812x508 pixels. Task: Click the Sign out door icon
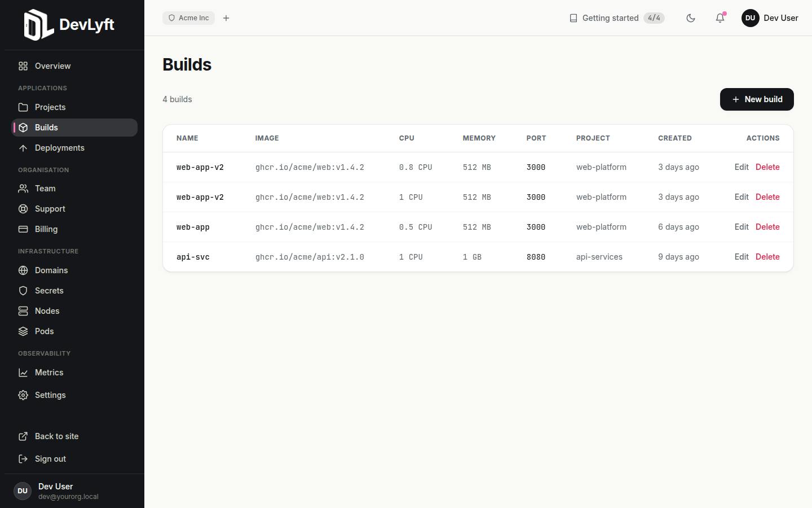coord(23,459)
